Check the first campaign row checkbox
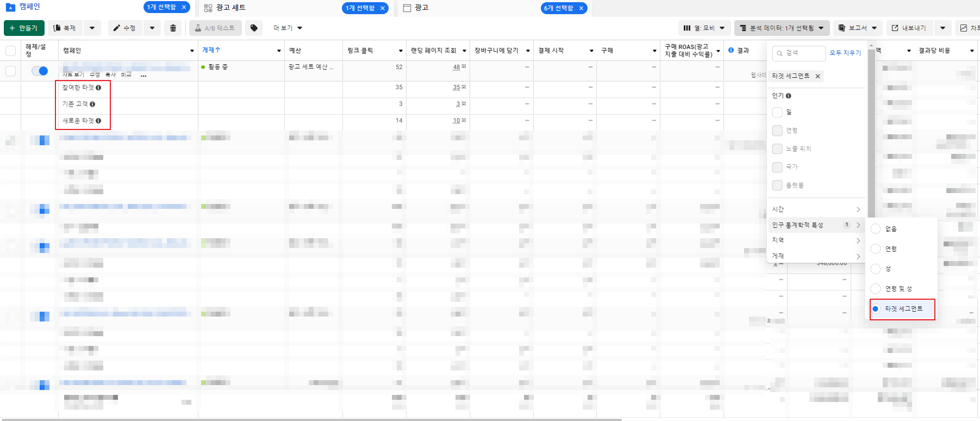The image size is (980, 421). [10, 71]
